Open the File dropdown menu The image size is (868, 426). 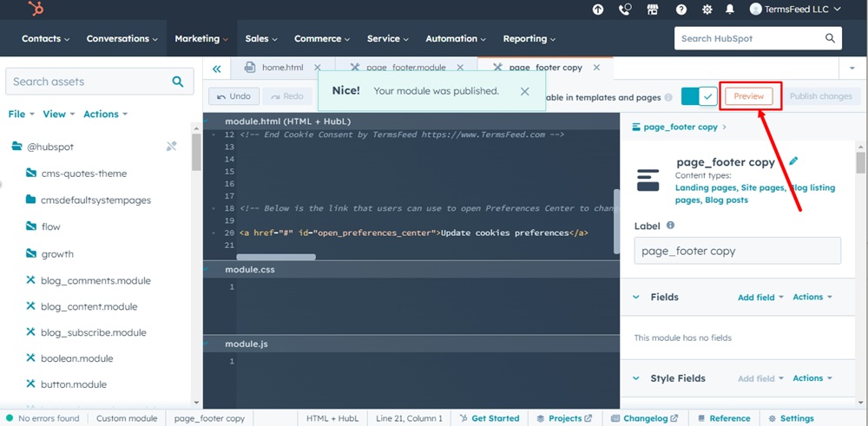click(x=21, y=114)
